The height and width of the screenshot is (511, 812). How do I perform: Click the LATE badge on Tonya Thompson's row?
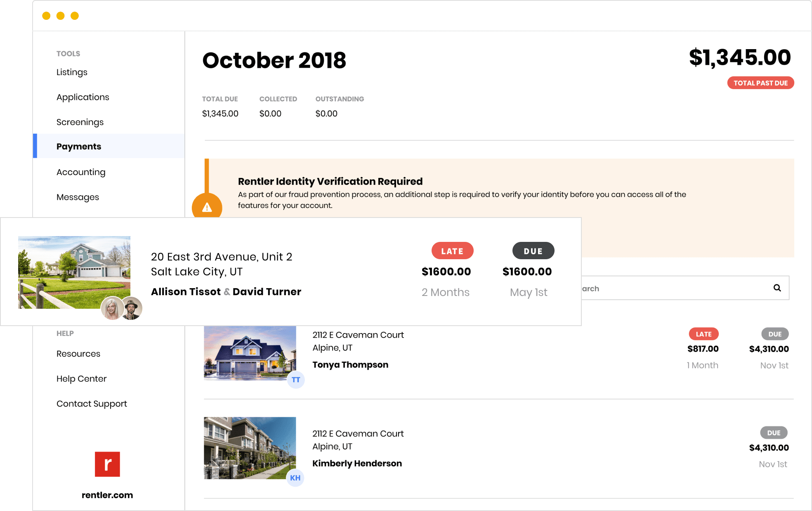pos(703,334)
